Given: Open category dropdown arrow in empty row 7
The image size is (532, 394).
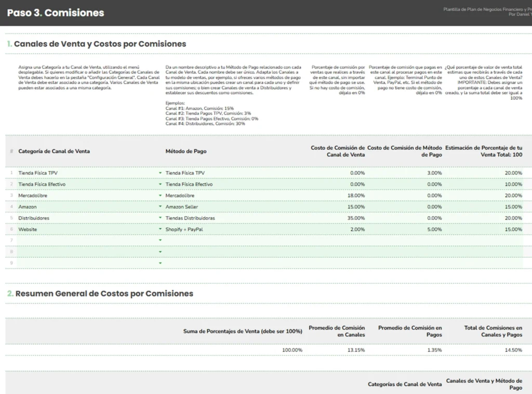Looking at the screenshot, I should (x=160, y=240).
